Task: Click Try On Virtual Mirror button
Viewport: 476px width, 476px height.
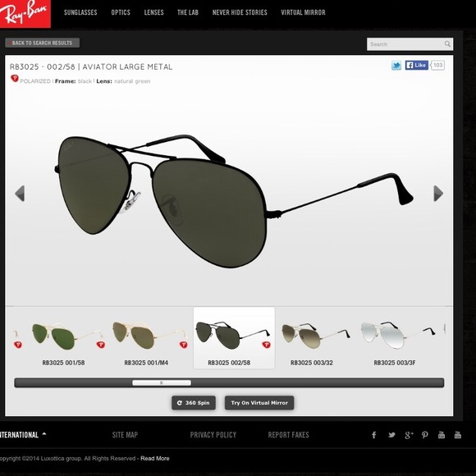Action: pos(259,403)
